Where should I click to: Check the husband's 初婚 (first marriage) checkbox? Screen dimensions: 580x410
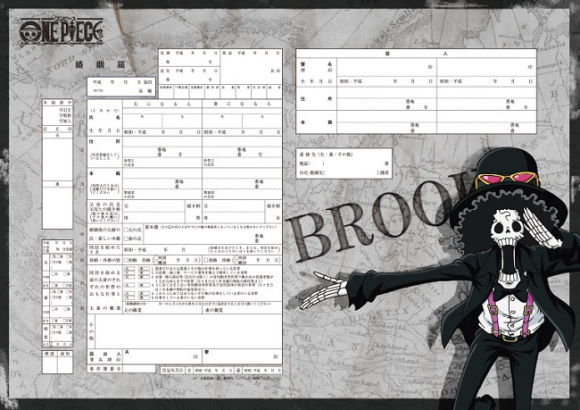[126, 260]
